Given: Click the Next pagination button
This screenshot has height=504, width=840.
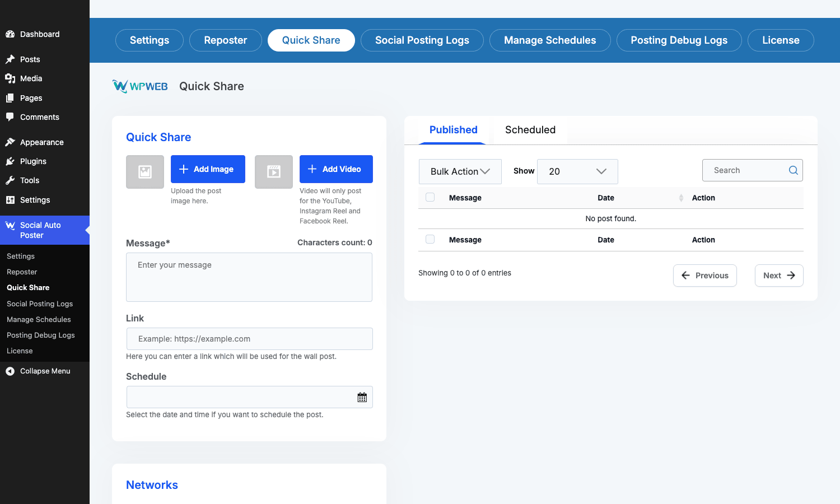Looking at the screenshot, I should tap(779, 276).
